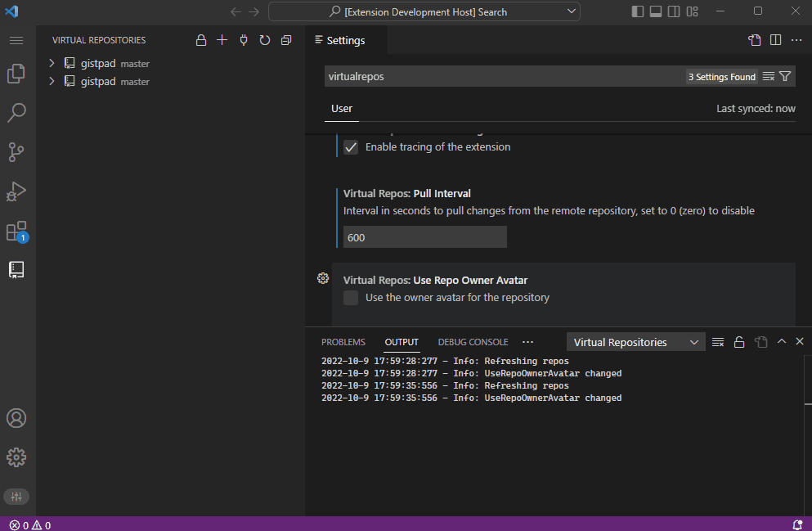
Task: Toggle the bottom panel layout icon
Action: point(656,11)
